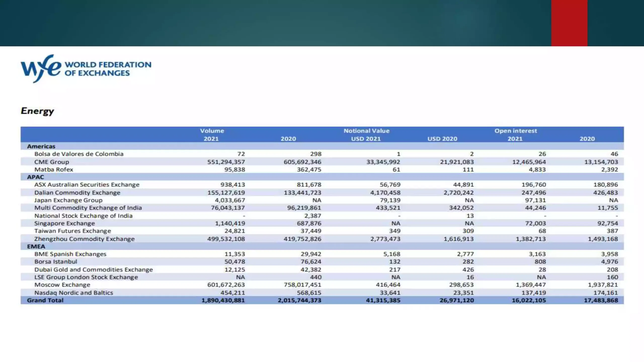Select grand total volume 1,890,430,881
The height and width of the screenshot is (362, 644).
(223, 300)
